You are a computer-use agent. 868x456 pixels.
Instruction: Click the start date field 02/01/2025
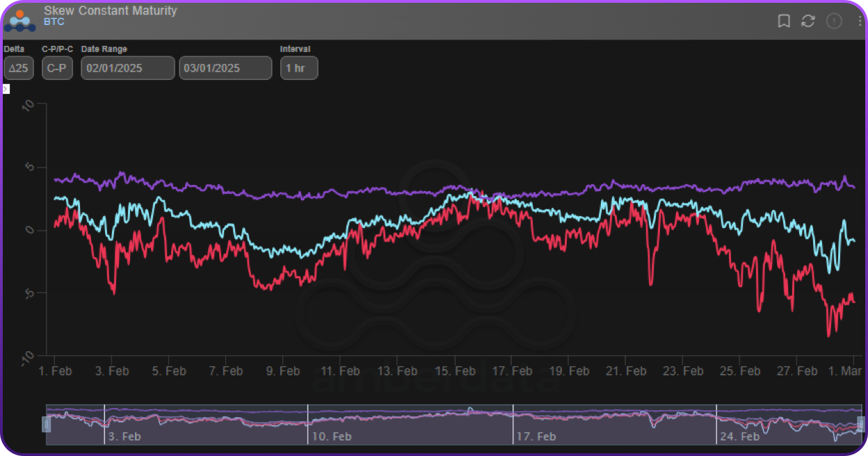[x=127, y=68]
